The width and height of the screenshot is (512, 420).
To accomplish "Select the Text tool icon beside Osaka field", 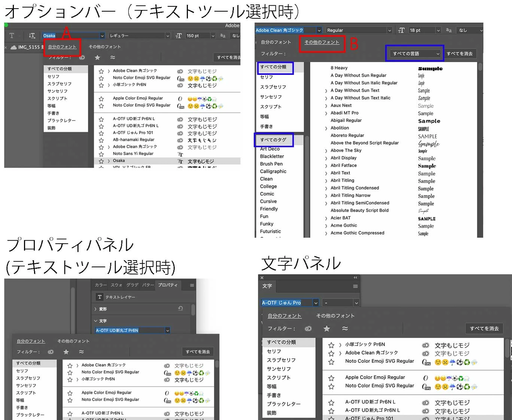I will 12,36.
